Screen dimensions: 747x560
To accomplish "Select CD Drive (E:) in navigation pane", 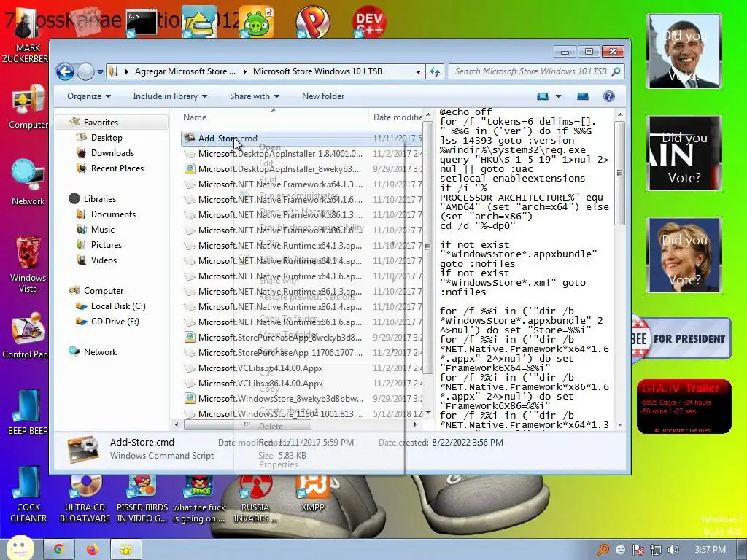I will tap(115, 322).
